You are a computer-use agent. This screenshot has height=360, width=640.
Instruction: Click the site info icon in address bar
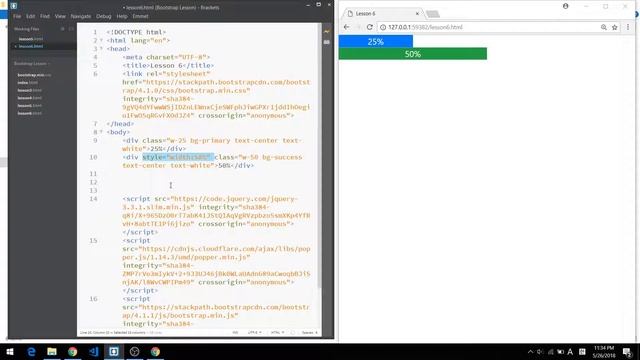tap(383, 27)
